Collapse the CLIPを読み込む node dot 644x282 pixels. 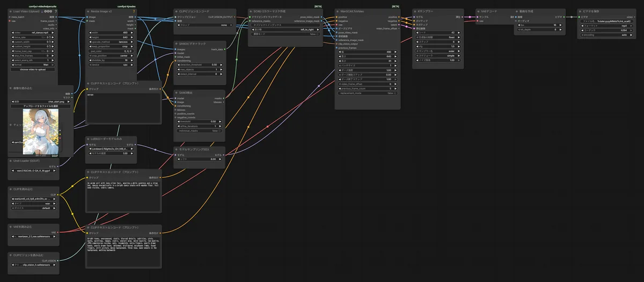(11, 189)
